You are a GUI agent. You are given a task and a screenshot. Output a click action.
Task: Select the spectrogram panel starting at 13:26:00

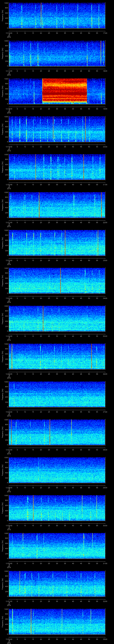(x=57, y=394)
